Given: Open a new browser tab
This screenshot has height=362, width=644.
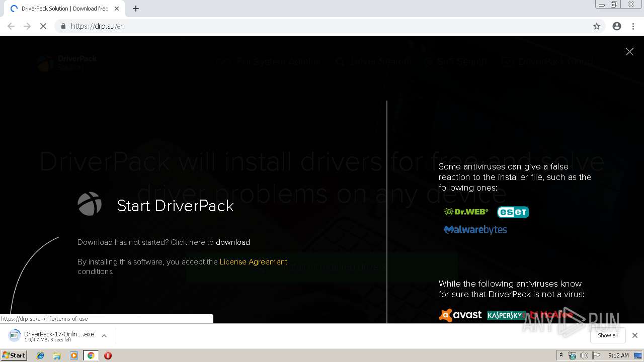Looking at the screenshot, I should click(x=136, y=9).
